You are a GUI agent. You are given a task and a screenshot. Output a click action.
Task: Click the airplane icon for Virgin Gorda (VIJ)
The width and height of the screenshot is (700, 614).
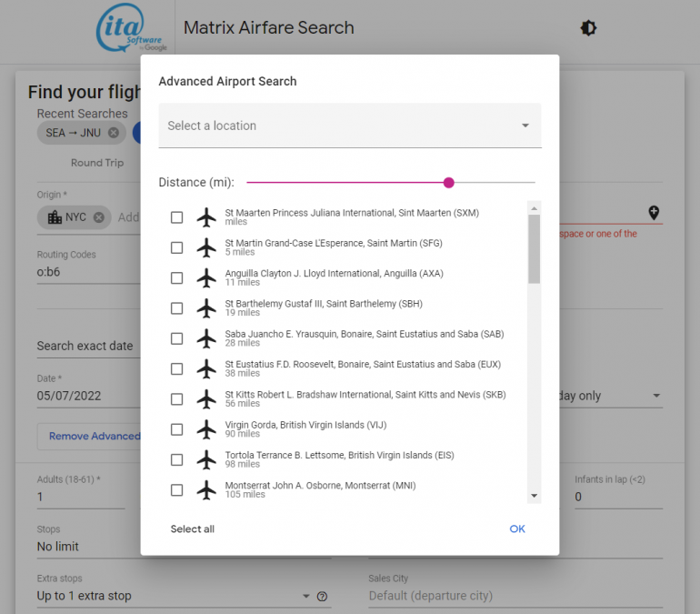[207, 429]
